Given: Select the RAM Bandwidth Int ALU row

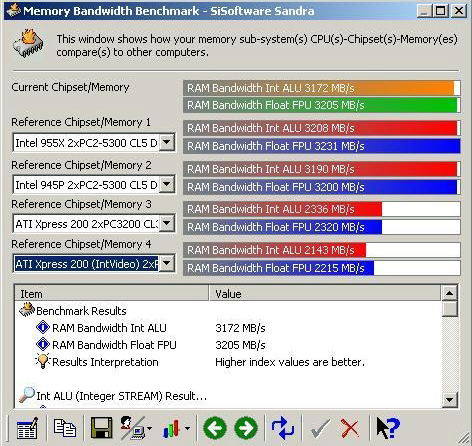Looking at the screenshot, I should coord(228,328).
